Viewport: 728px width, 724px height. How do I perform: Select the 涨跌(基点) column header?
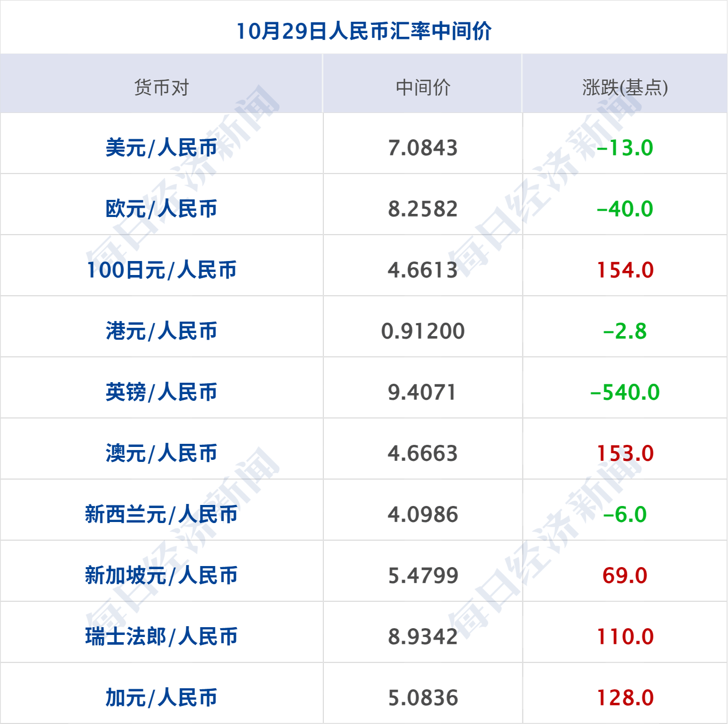(x=624, y=87)
